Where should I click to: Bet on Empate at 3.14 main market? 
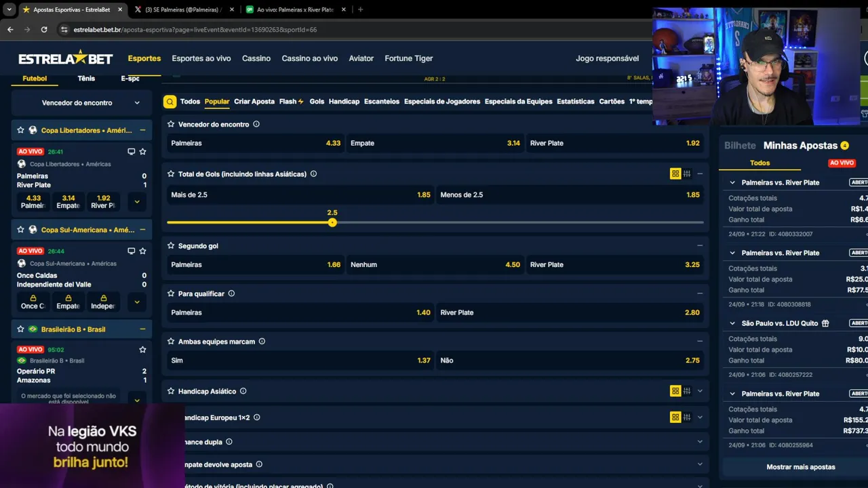[x=435, y=143]
